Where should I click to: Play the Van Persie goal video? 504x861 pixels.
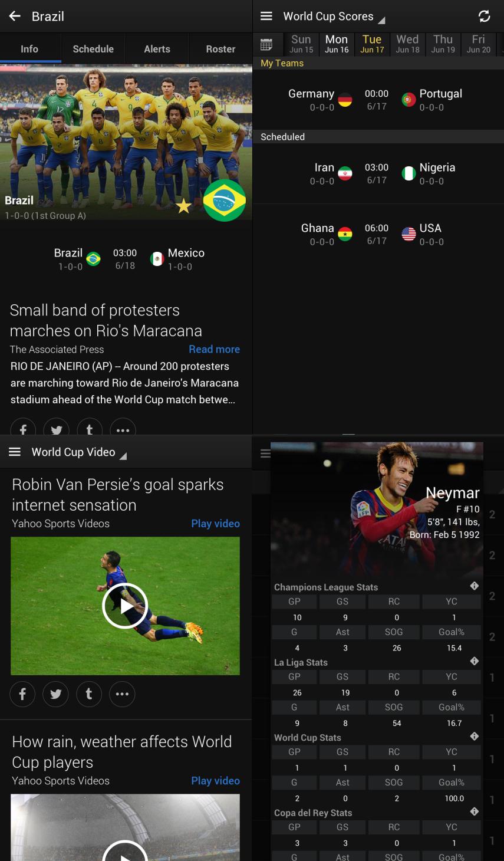(125, 606)
